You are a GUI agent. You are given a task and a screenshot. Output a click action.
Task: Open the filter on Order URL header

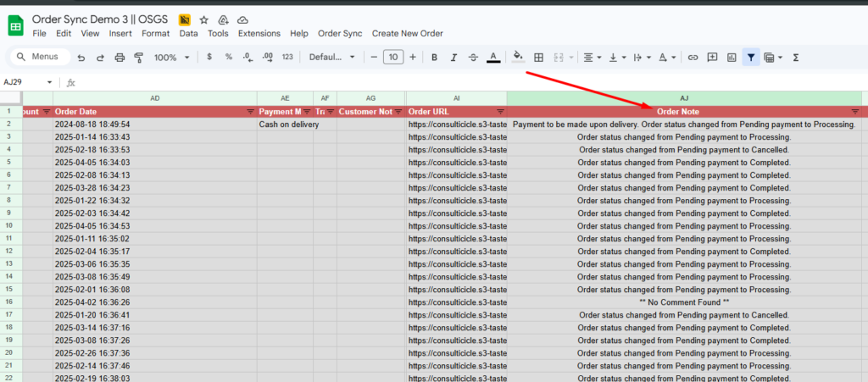[x=500, y=112]
